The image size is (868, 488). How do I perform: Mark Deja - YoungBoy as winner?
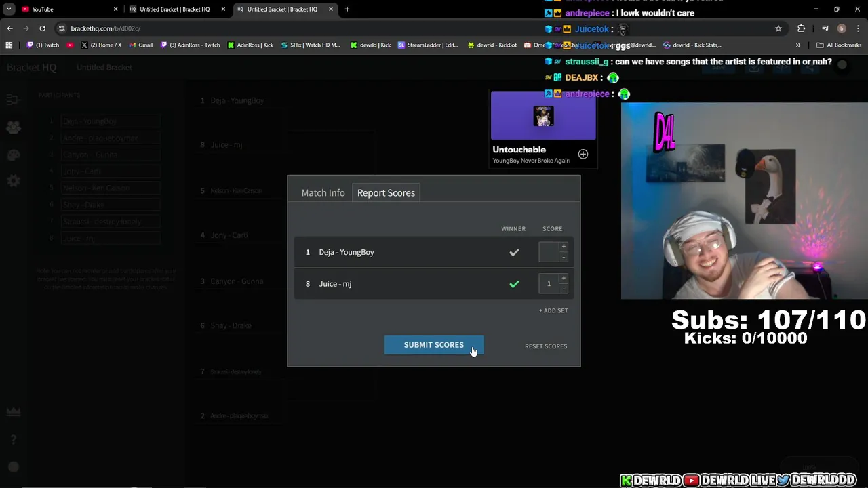click(x=514, y=252)
